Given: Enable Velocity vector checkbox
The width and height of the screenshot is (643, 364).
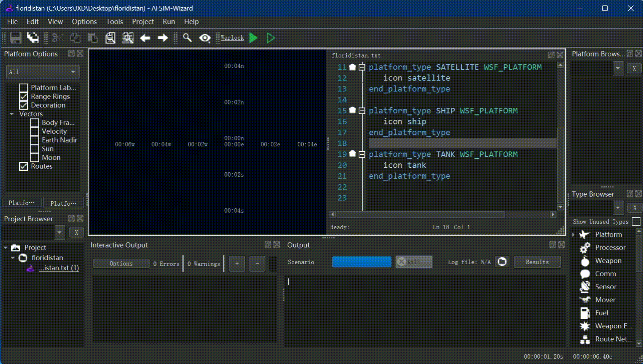Looking at the screenshot, I should pyautogui.click(x=35, y=131).
